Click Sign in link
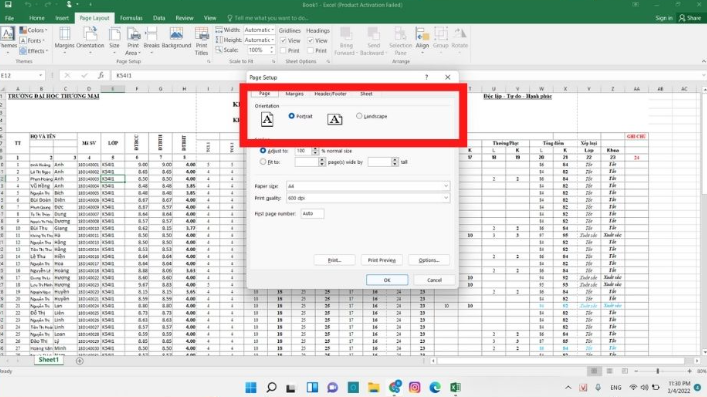The image size is (707, 397). pyautogui.click(x=664, y=18)
